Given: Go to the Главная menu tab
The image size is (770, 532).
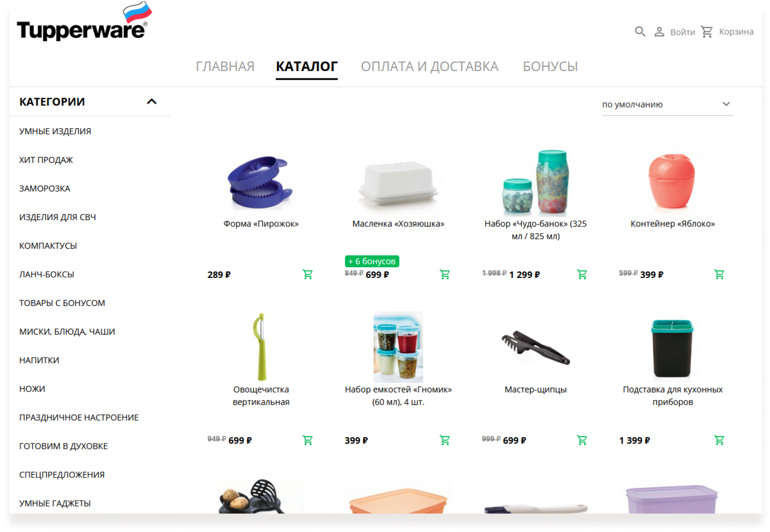Looking at the screenshot, I should click(225, 67).
